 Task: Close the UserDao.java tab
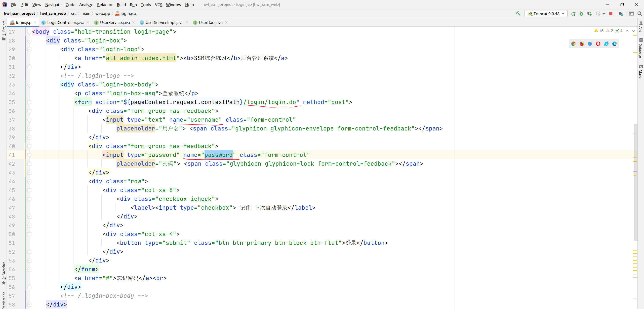click(226, 22)
